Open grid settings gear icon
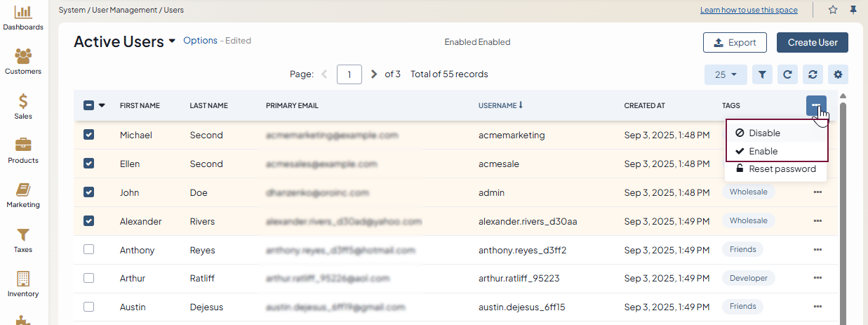 coord(838,74)
